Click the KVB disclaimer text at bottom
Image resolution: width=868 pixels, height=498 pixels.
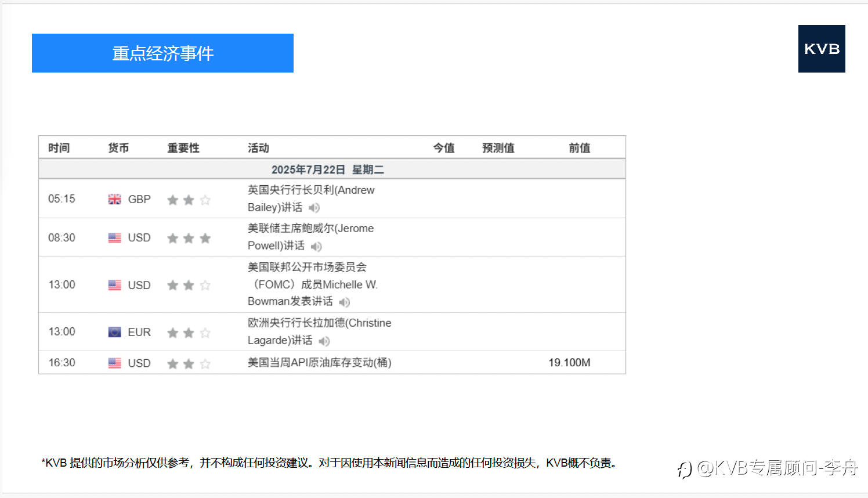pyautogui.click(x=330, y=463)
